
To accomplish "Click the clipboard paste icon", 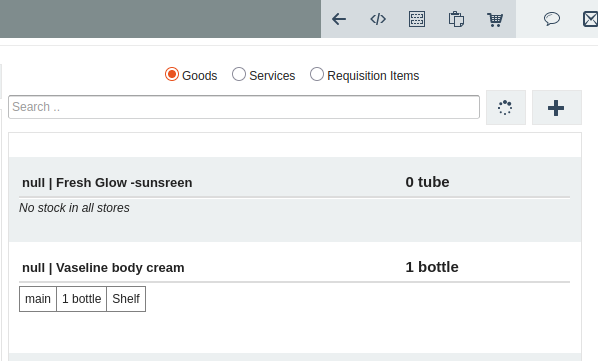I will point(456,19).
